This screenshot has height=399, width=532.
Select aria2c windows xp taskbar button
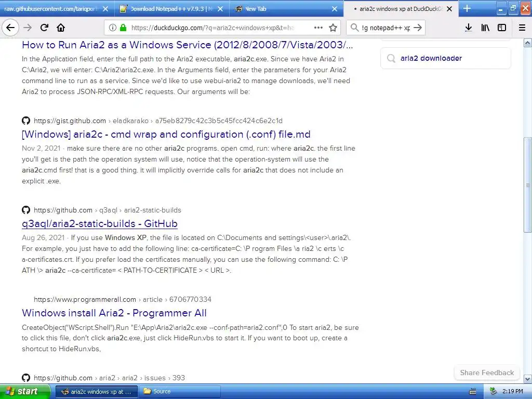pyautogui.click(x=96, y=392)
